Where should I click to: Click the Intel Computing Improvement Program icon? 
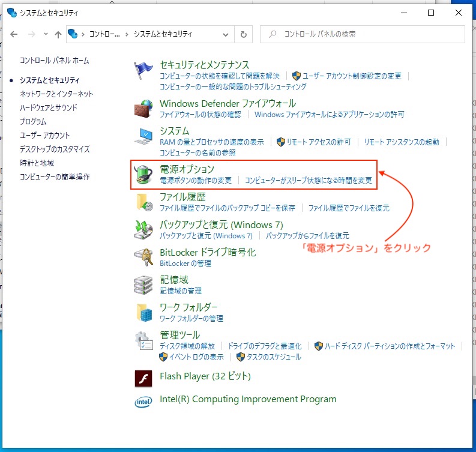point(143,401)
